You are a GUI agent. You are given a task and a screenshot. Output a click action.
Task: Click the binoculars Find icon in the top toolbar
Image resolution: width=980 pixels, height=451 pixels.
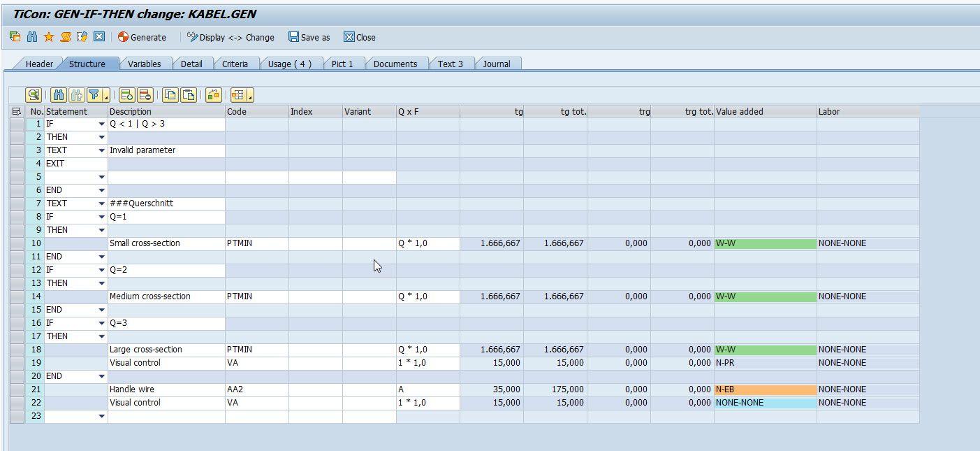pyautogui.click(x=32, y=37)
